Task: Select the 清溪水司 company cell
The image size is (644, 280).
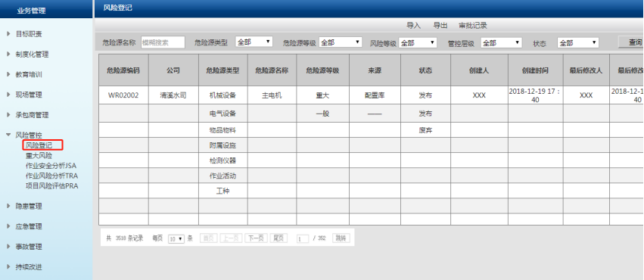Action: pyautogui.click(x=173, y=95)
